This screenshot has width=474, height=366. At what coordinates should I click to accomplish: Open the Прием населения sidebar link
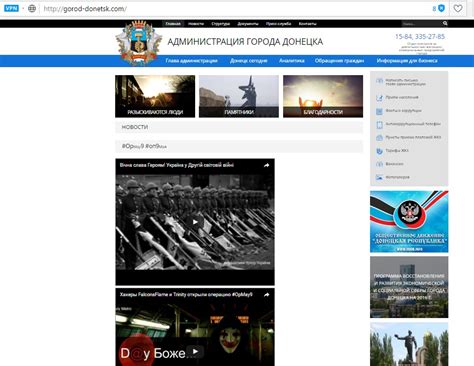[402, 97]
